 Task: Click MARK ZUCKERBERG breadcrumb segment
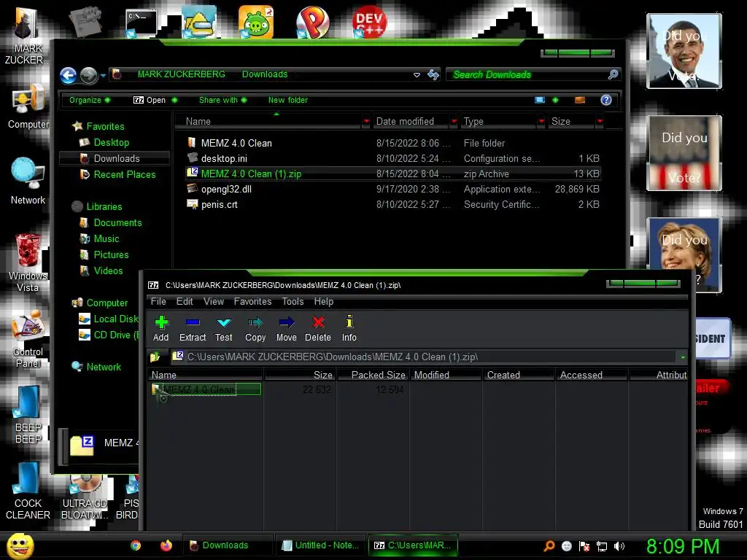click(182, 74)
